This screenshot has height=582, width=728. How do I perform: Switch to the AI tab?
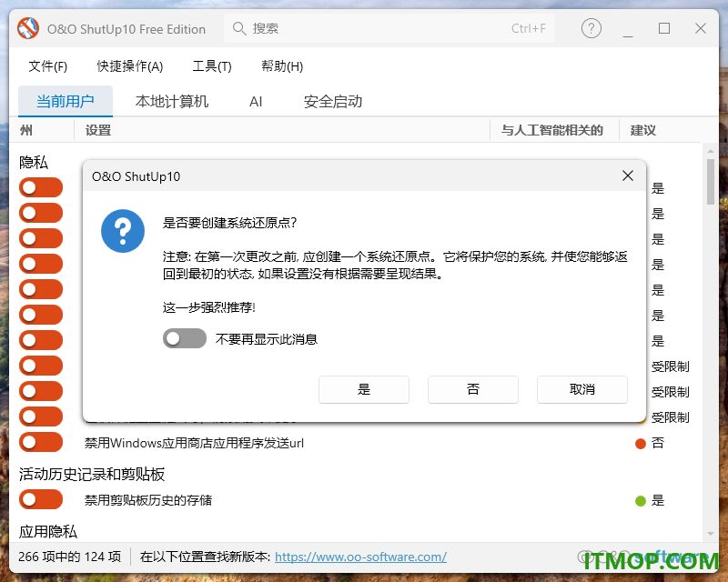256,102
